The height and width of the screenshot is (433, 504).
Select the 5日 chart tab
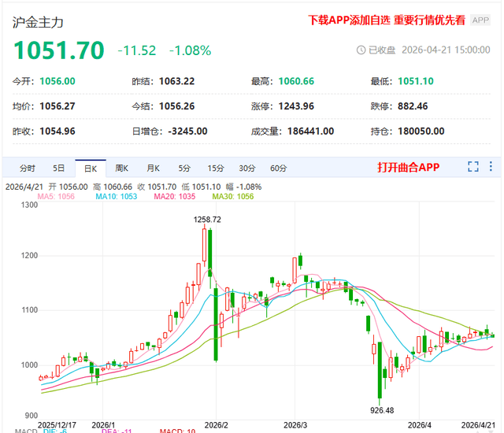coord(59,168)
